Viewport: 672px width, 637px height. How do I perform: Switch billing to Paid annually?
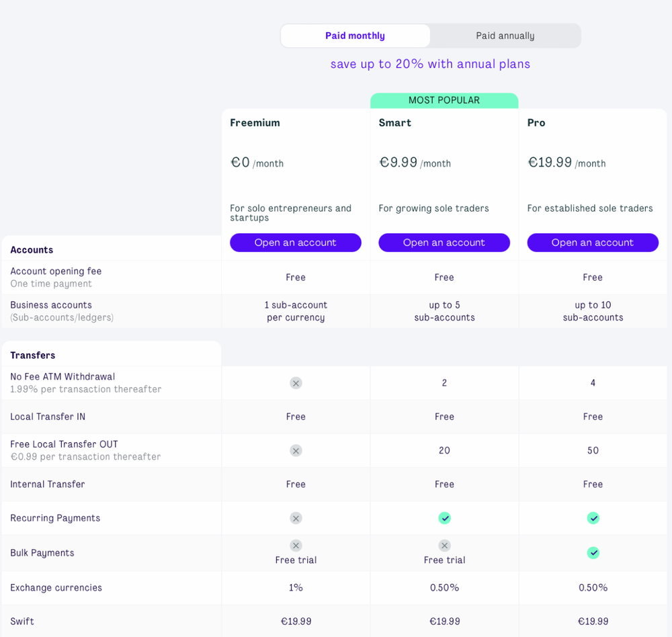tap(505, 36)
